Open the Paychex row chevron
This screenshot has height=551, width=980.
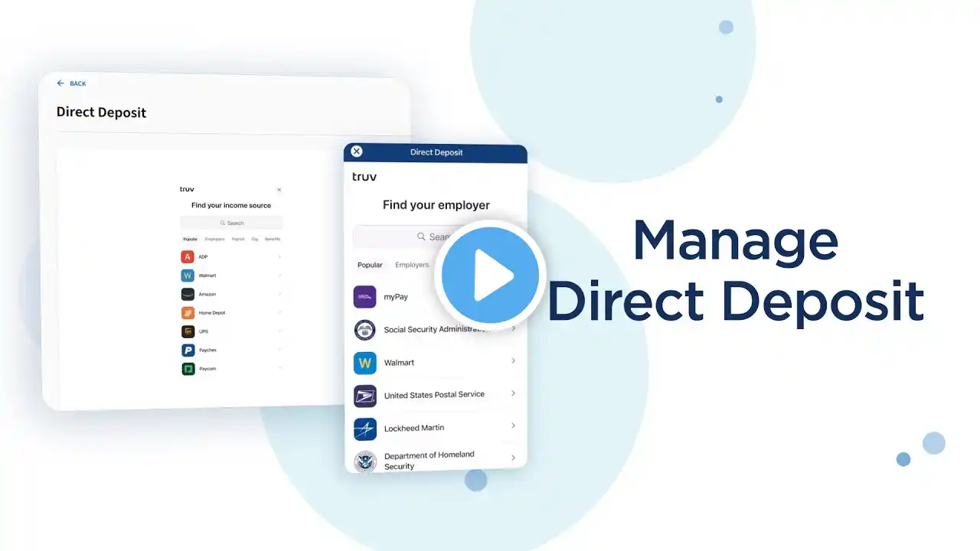point(279,350)
